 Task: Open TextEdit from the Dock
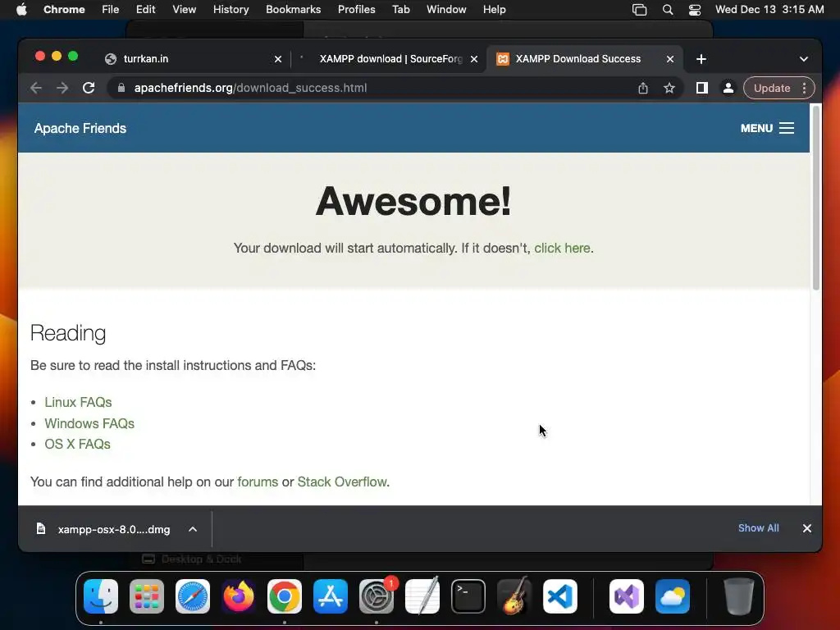click(x=422, y=596)
